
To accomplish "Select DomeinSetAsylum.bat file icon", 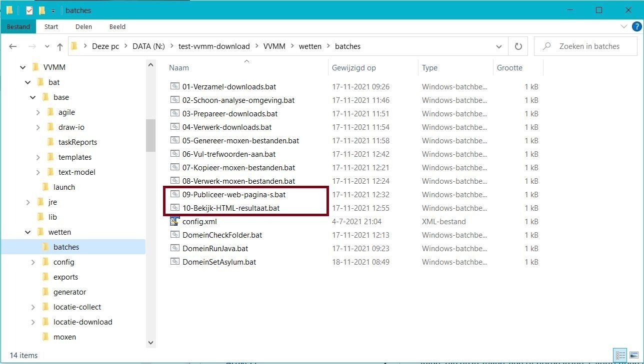I will point(174,262).
